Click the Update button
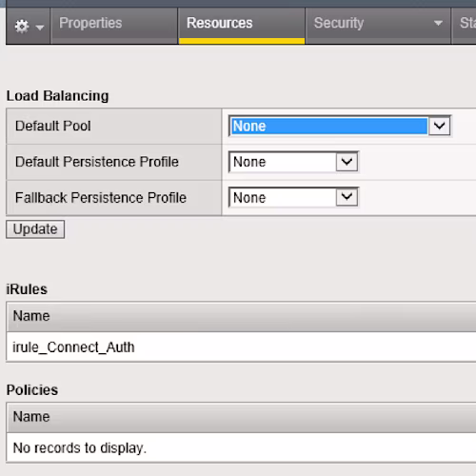 tap(35, 229)
